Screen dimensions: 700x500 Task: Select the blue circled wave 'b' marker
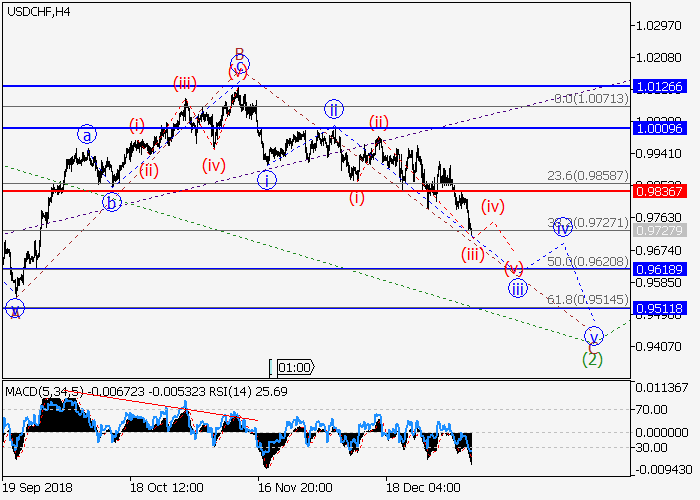(x=112, y=203)
